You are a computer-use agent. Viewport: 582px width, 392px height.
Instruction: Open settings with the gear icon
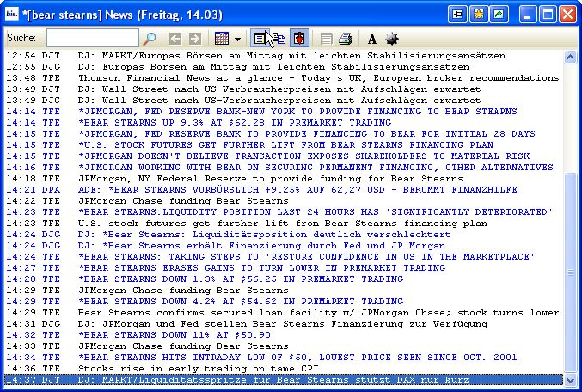392,39
